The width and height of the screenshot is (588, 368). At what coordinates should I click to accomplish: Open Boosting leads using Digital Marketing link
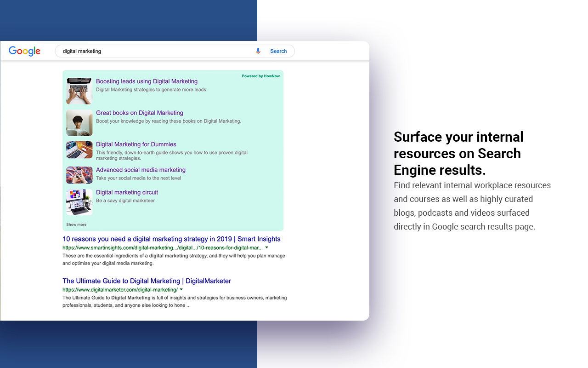point(147,81)
